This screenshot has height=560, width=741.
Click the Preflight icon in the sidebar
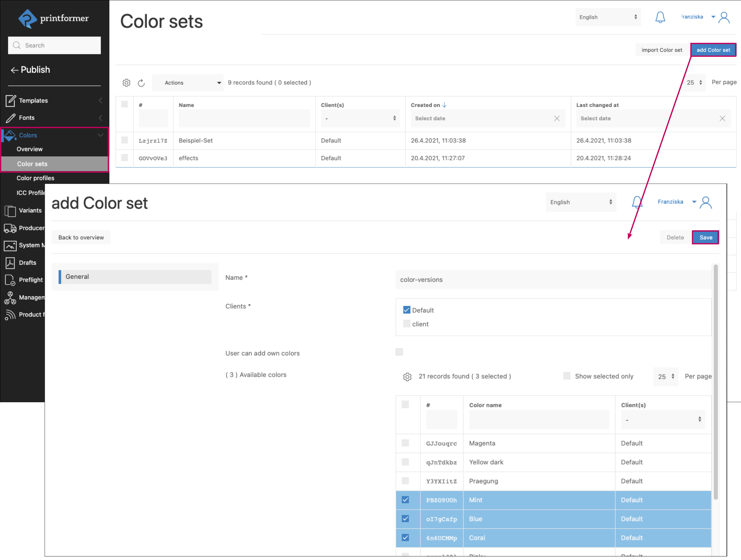[10, 280]
